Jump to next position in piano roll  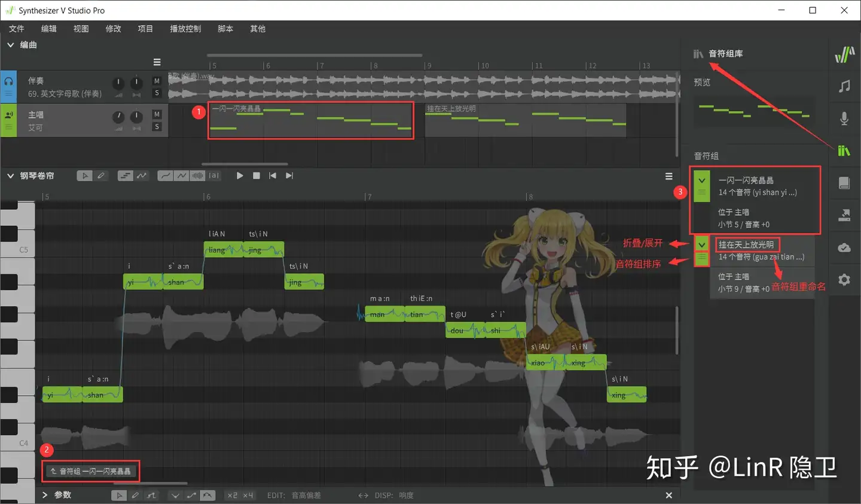pos(289,176)
